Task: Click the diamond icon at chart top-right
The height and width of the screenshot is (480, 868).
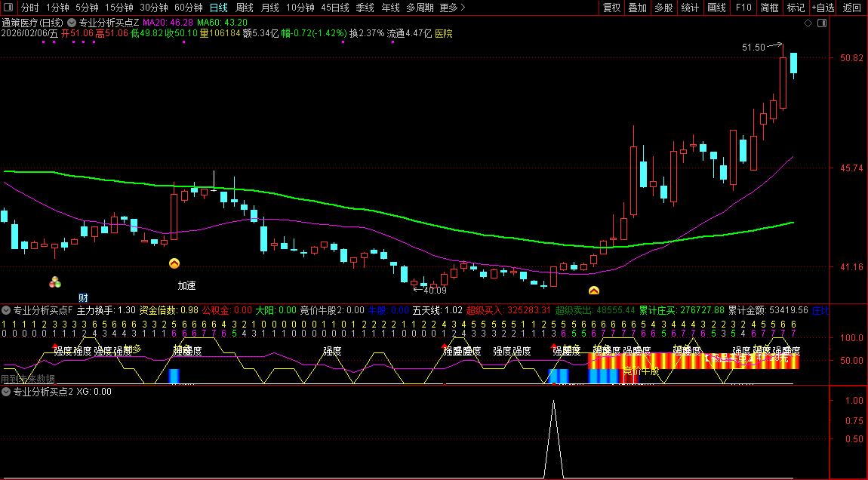Action: (808, 23)
